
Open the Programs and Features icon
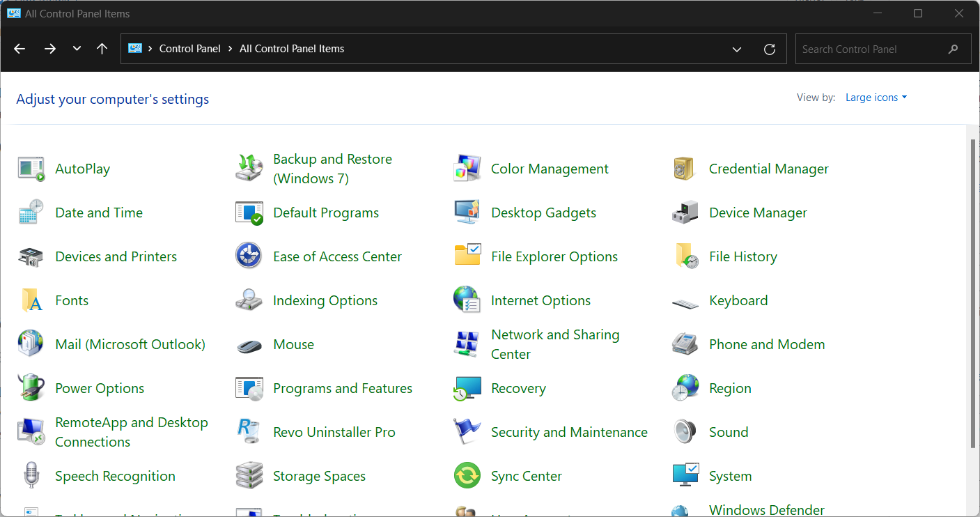(x=249, y=388)
